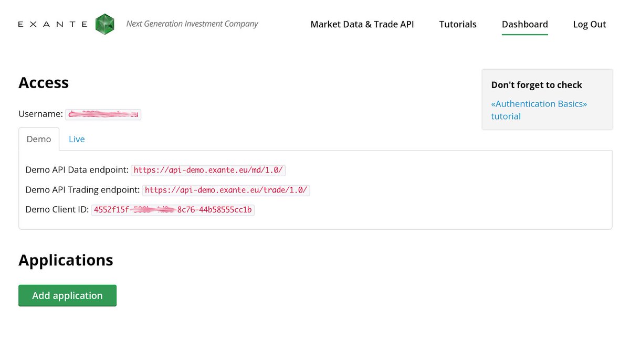Click the EXANTE green cube logo

[x=104, y=24]
